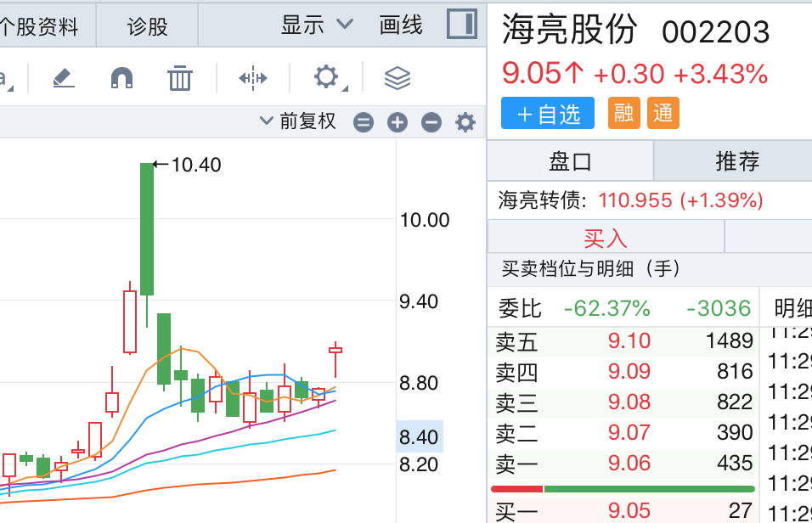
Task: Click the horizontal stretch alignment icon
Action: (x=253, y=78)
